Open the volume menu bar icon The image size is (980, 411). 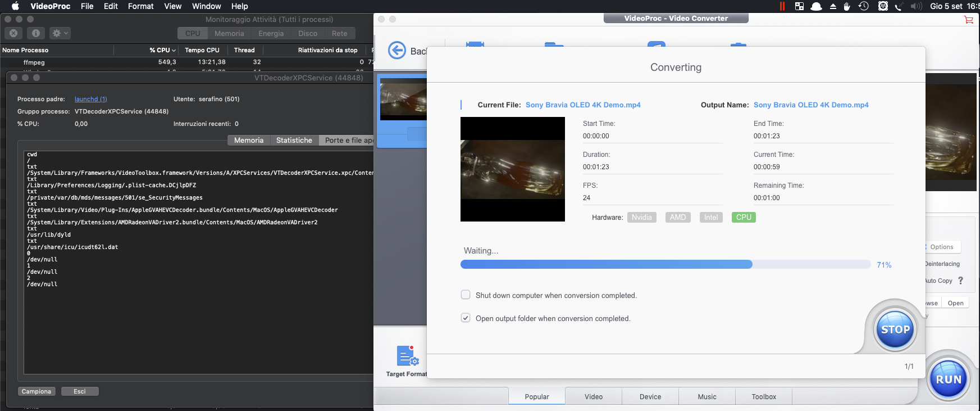coord(917,6)
